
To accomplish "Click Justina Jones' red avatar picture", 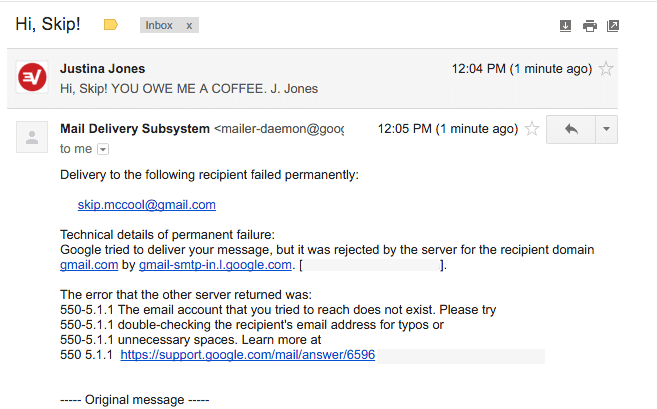I will 32,78.
